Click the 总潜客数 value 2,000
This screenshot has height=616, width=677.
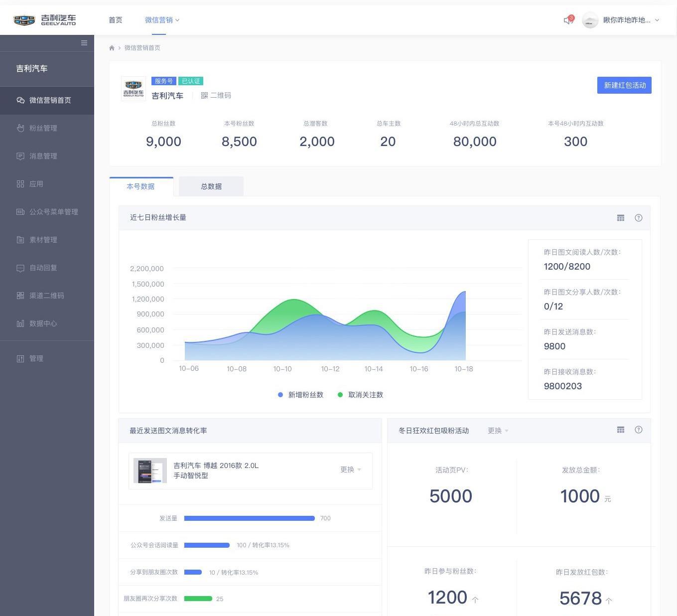[317, 142]
